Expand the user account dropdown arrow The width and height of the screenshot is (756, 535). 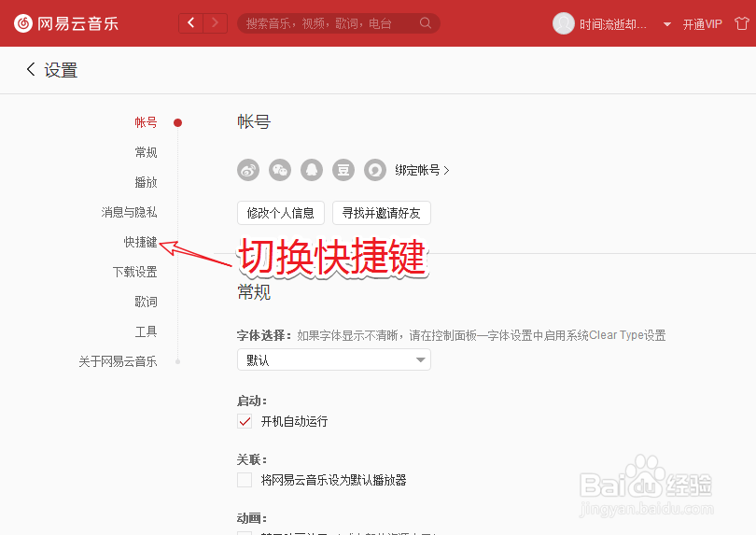click(667, 24)
